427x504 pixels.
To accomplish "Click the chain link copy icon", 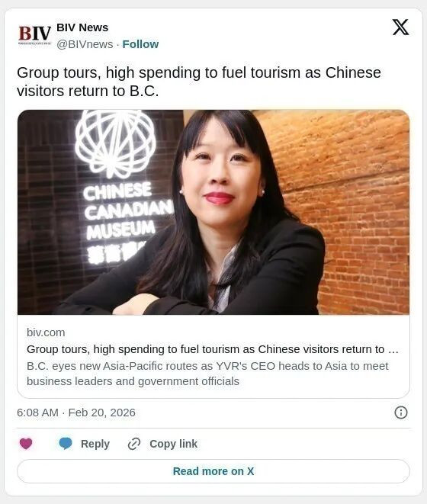I will tap(134, 444).
